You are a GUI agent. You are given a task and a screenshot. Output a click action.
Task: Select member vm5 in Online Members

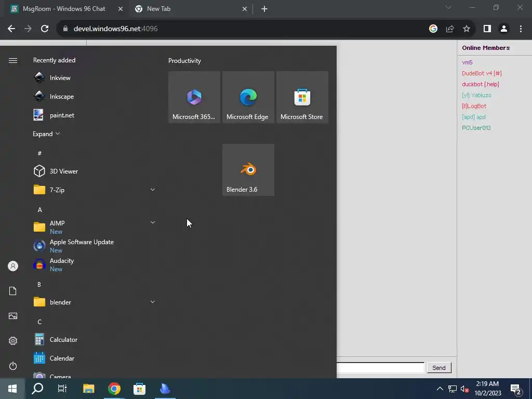point(467,62)
